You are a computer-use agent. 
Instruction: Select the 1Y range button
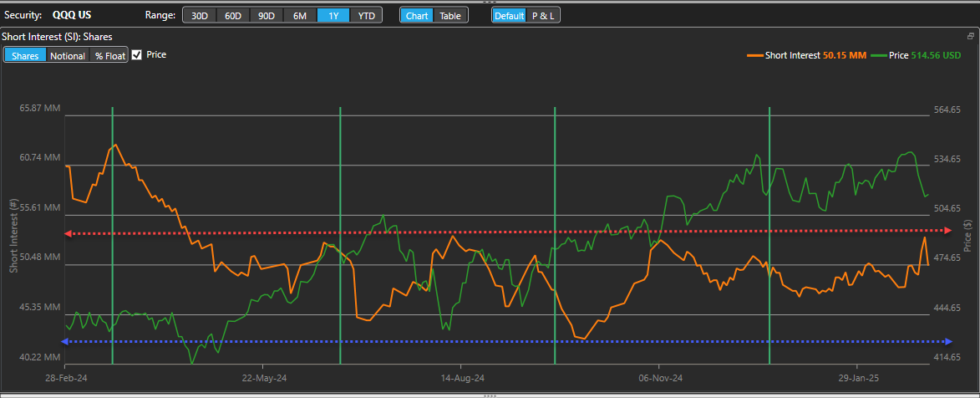[x=333, y=16]
